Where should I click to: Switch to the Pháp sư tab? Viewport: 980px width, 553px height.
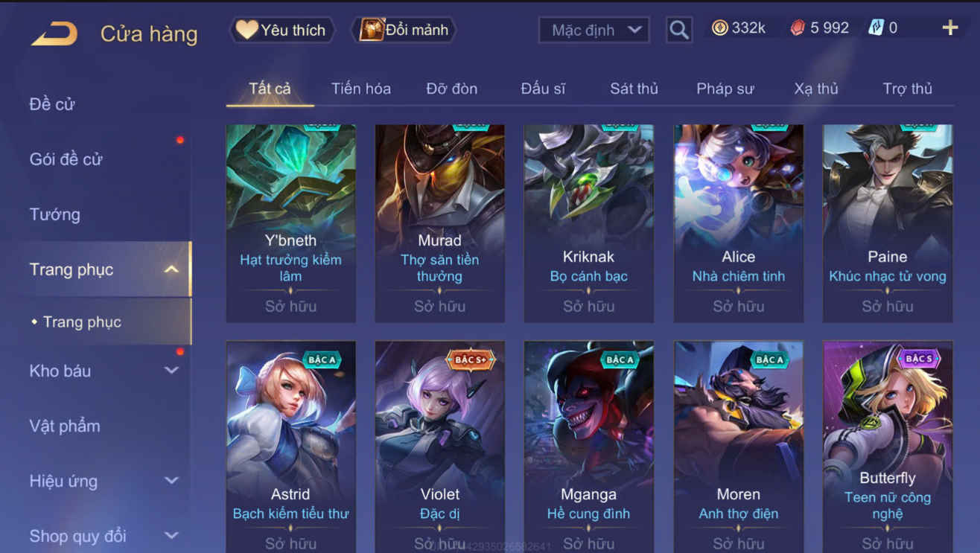coord(725,89)
